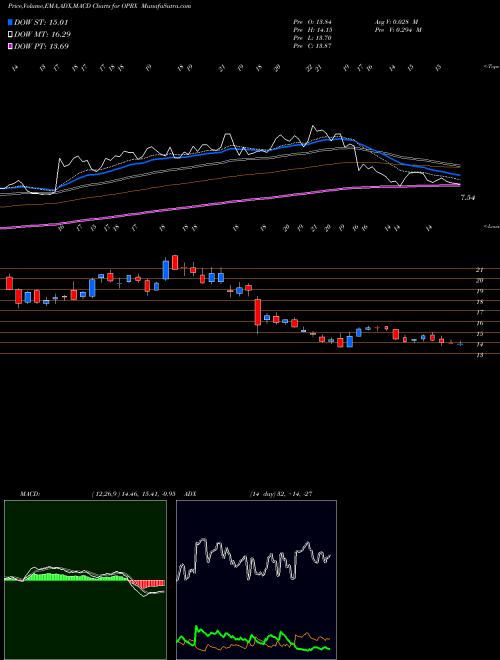Click the 7.54 value beside EMA lines
500x660 pixels.
point(468,197)
